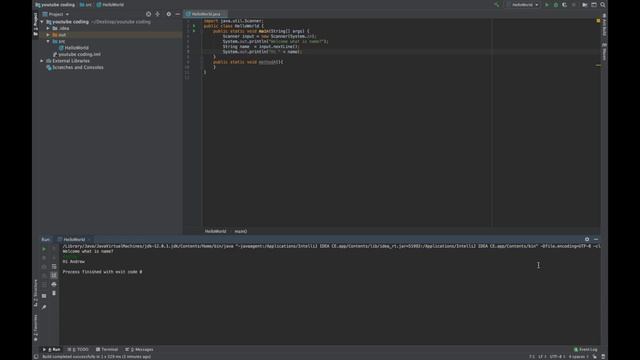
Task: Click the Hi Andrew output line
Action: pyautogui.click(x=73, y=262)
